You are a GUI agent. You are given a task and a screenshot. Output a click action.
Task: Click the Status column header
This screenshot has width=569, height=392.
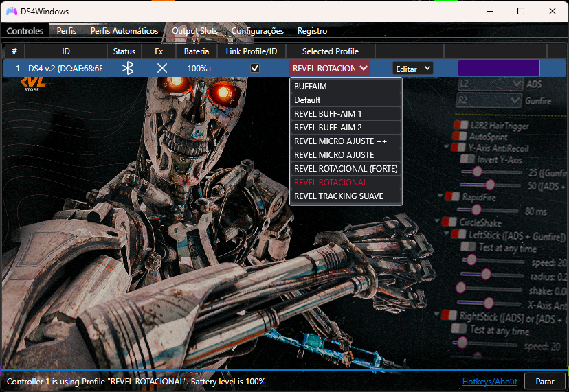click(x=124, y=51)
